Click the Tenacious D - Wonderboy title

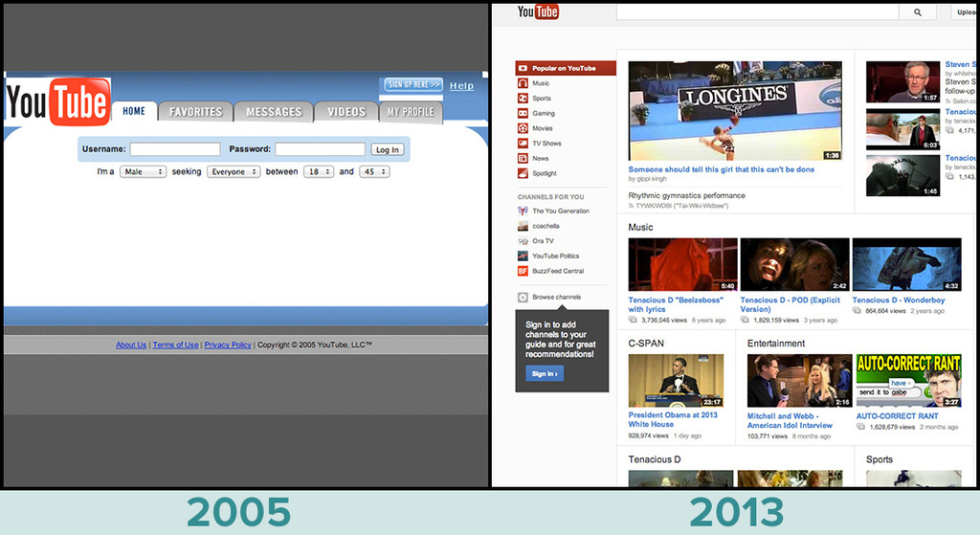click(899, 300)
